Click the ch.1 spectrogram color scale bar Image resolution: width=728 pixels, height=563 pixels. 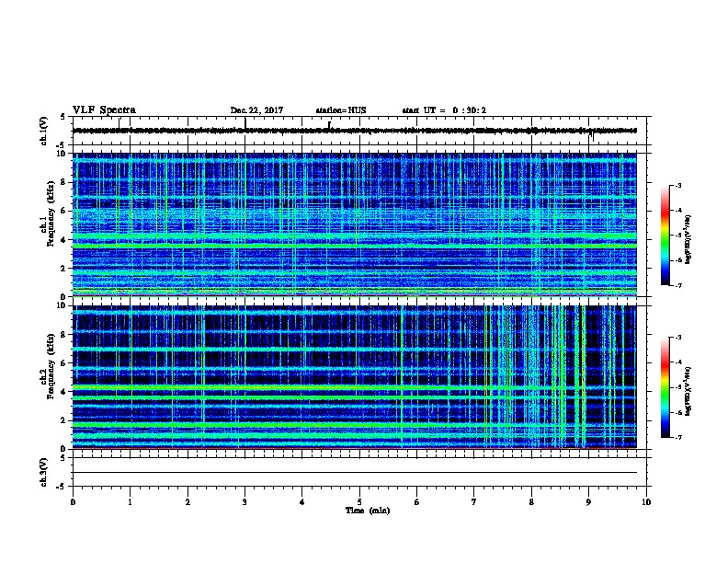click(665, 236)
